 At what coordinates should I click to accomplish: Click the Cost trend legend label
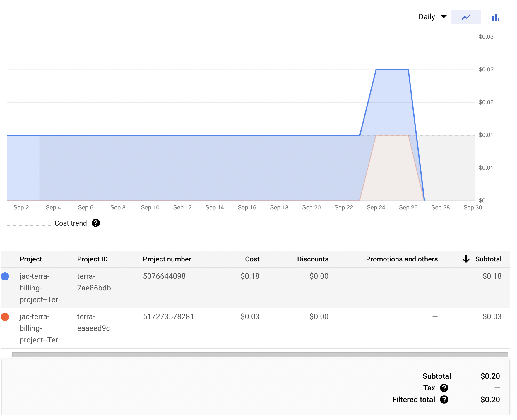[x=71, y=223]
